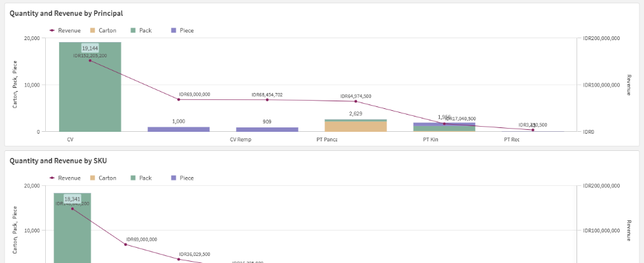Screen dimensions: 644x263
Task: Click 'Quantity and Revenue by Principal' title
Action: pos(66,13)
